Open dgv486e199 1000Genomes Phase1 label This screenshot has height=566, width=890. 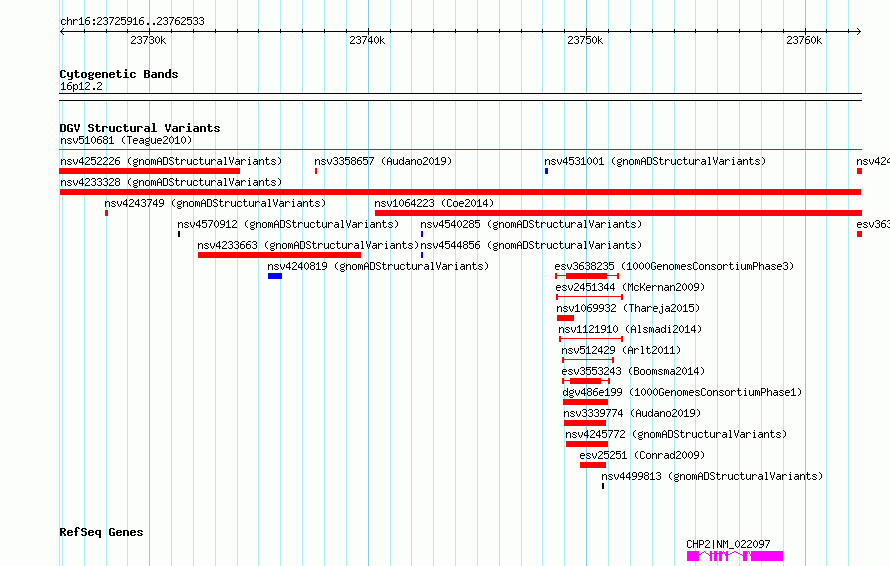(682, 392)
